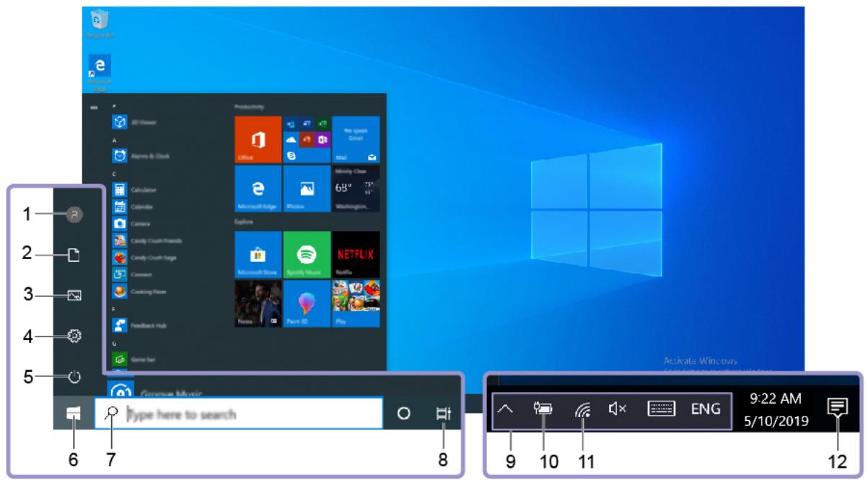Image resolution: width=868 pixels, height=480 pixels.
Task: Open the Documents icon in Start rail
Action: (74, 254)
